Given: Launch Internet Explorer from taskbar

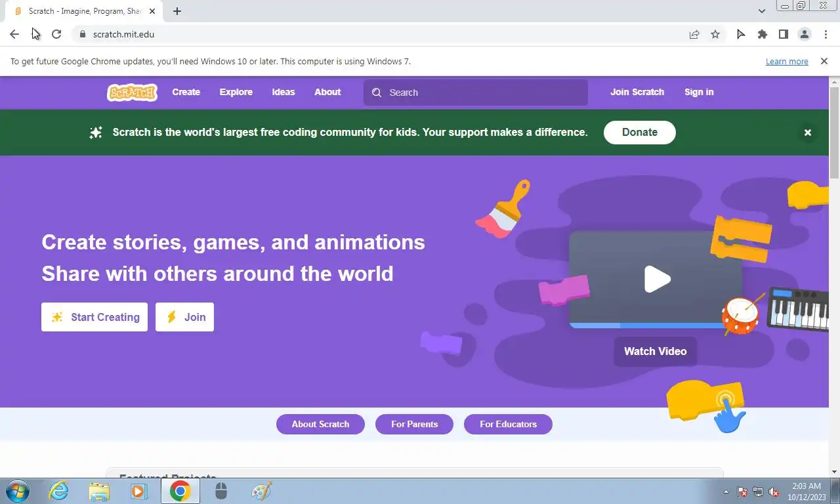Looking at the screenshot, I should tap(59, 491).
